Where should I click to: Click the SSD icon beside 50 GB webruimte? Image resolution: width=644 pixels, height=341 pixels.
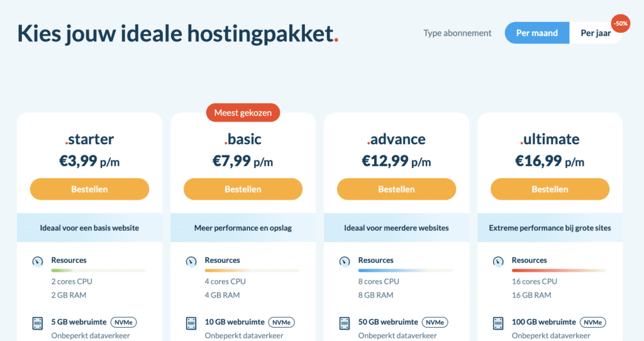344,323
